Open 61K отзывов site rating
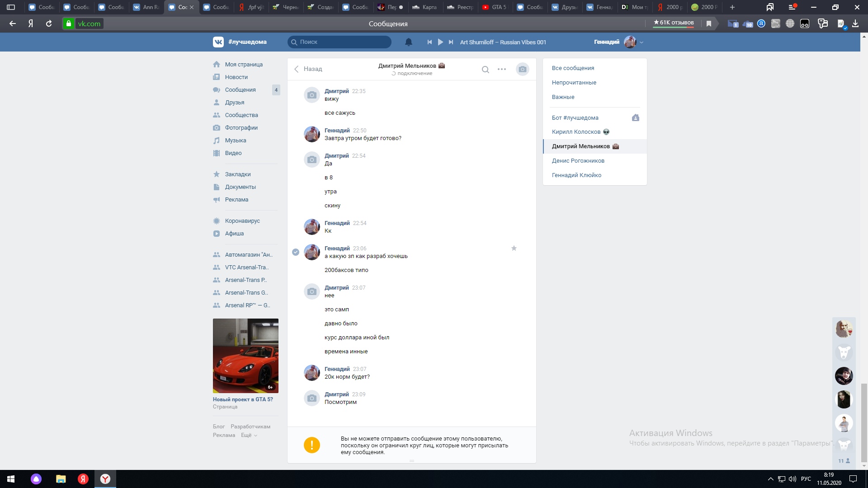Viewport: 868px width, 488px height. [x=673, y=23]
